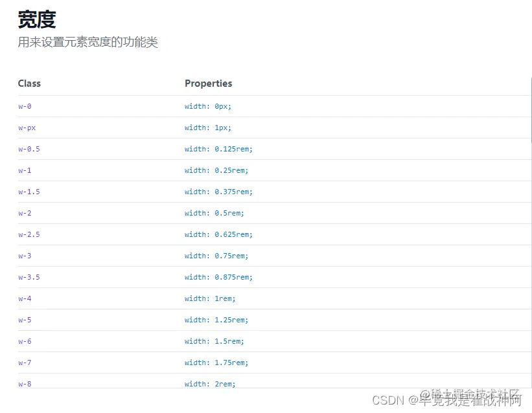The image size is (532, 413).
Task: Click the 'width: 1.25rem;' value
Action: 216,320
